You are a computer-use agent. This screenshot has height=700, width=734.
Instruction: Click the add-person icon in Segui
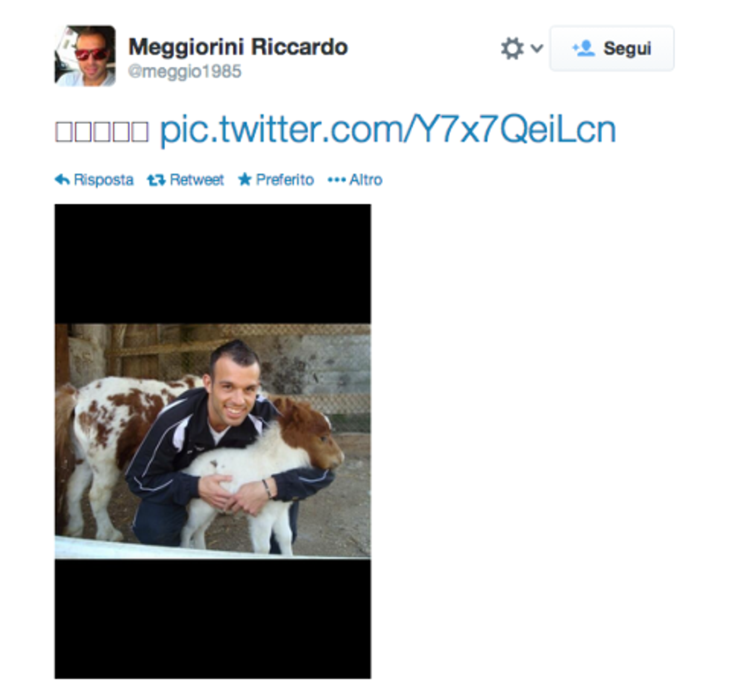[x=583, y=49]
